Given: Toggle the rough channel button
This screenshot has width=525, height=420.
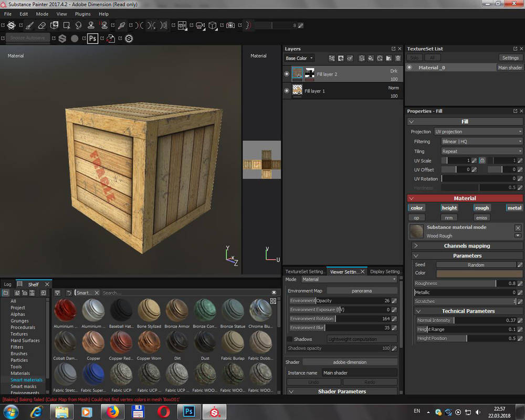Looking at the screenshot, I should click(x=482, y=208).
